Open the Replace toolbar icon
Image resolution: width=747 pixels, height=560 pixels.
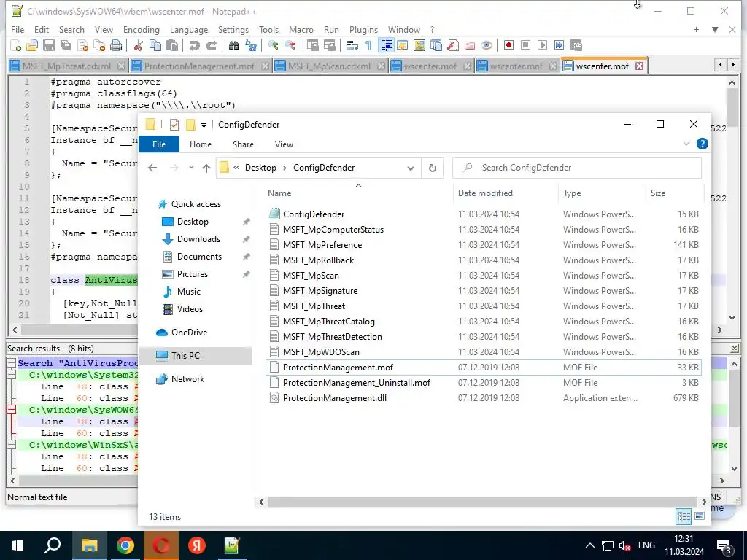(x=251, y=46)
